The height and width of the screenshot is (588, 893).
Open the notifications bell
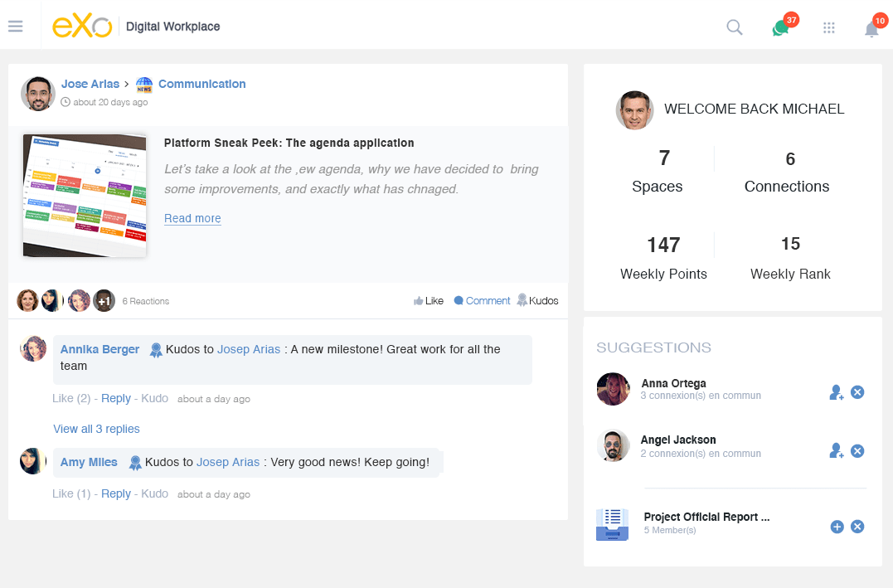tap(871, 29)
